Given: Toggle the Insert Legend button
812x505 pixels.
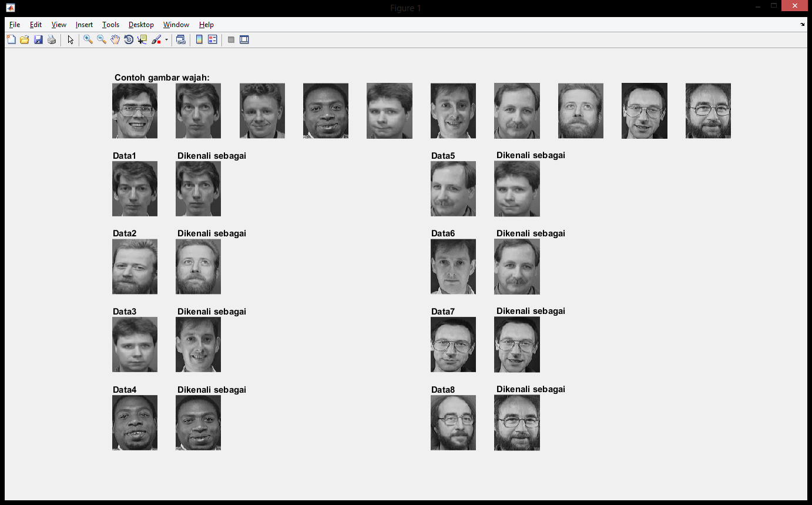Looking at the screenshot, I should (213, 40).
